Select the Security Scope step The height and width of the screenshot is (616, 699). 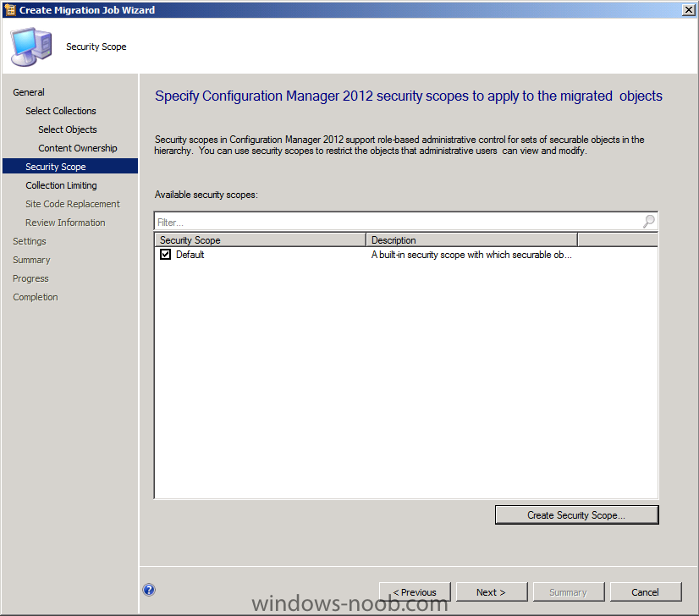click(70, 166)
